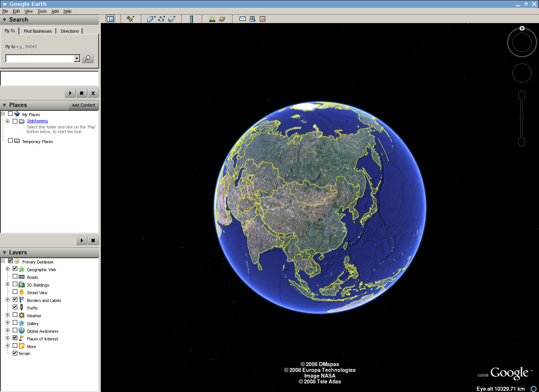Click zoom out at slider bottom
The height and width of the screenshot is (392, 539).
pos(522,142)
